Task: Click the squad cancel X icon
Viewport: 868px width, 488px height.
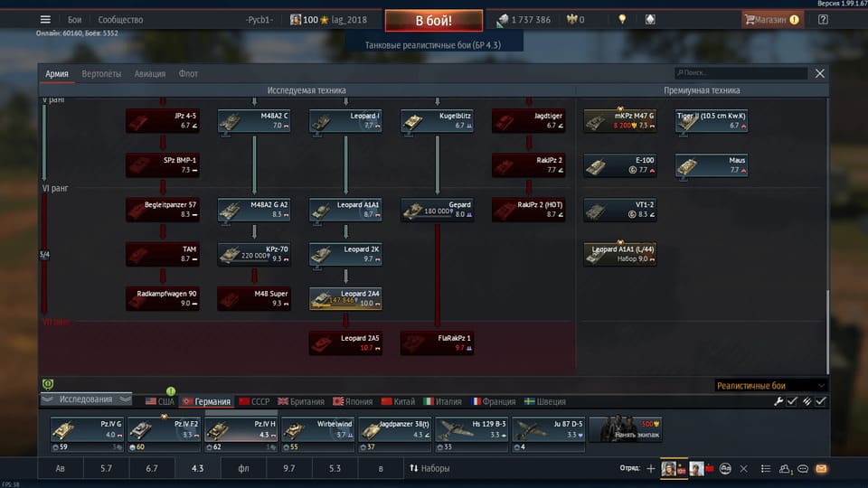Action: tap(743, 469)
